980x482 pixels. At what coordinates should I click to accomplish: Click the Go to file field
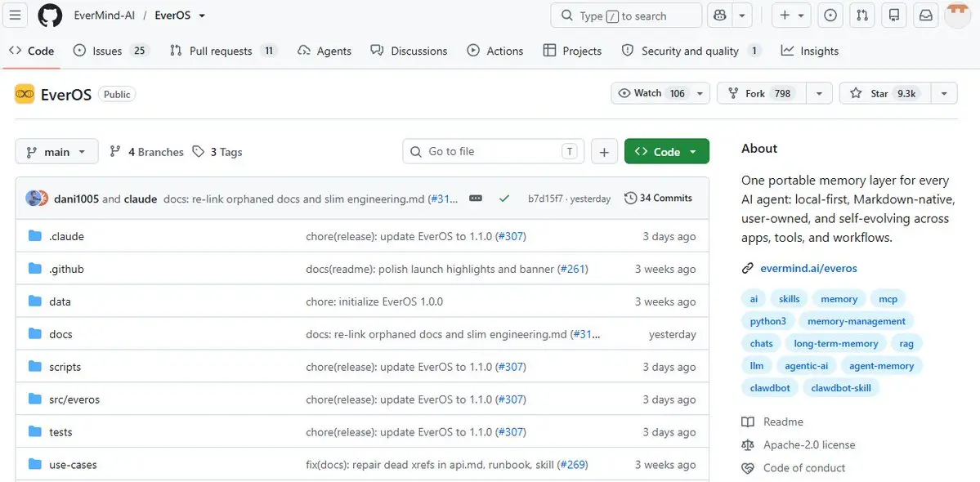[493, 152]
